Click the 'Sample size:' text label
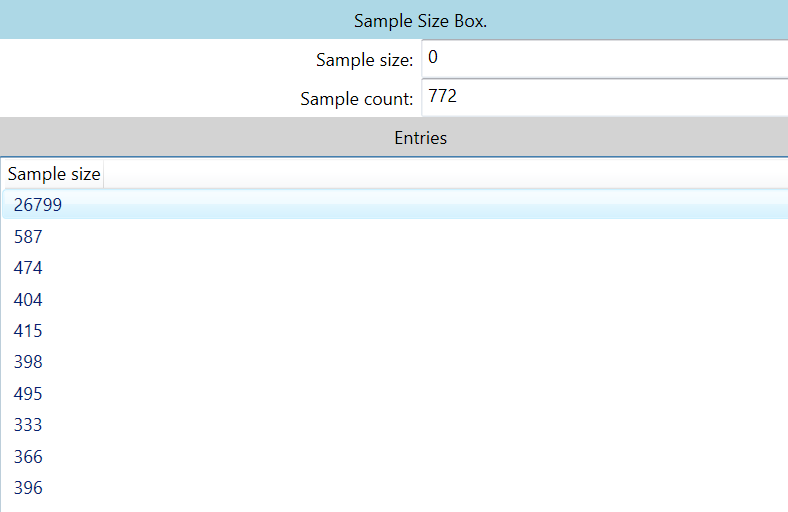Image resolution: width=788 pixels, height=512 pixels. [364, 60]
